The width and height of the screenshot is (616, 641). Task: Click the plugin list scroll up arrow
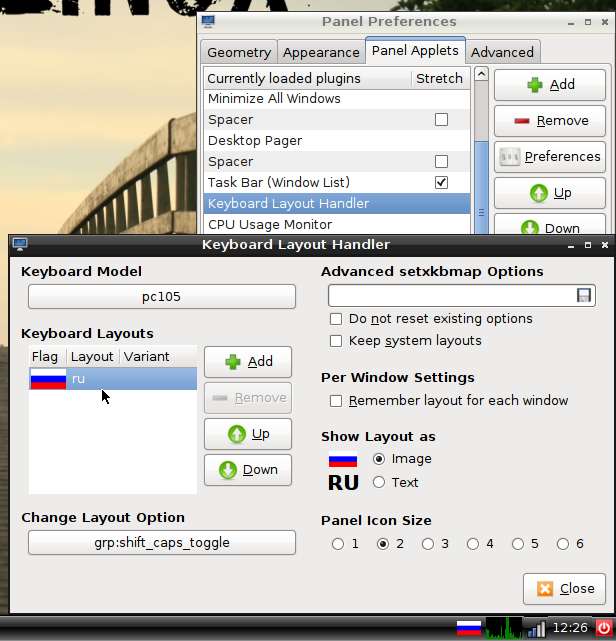[482, 74]
